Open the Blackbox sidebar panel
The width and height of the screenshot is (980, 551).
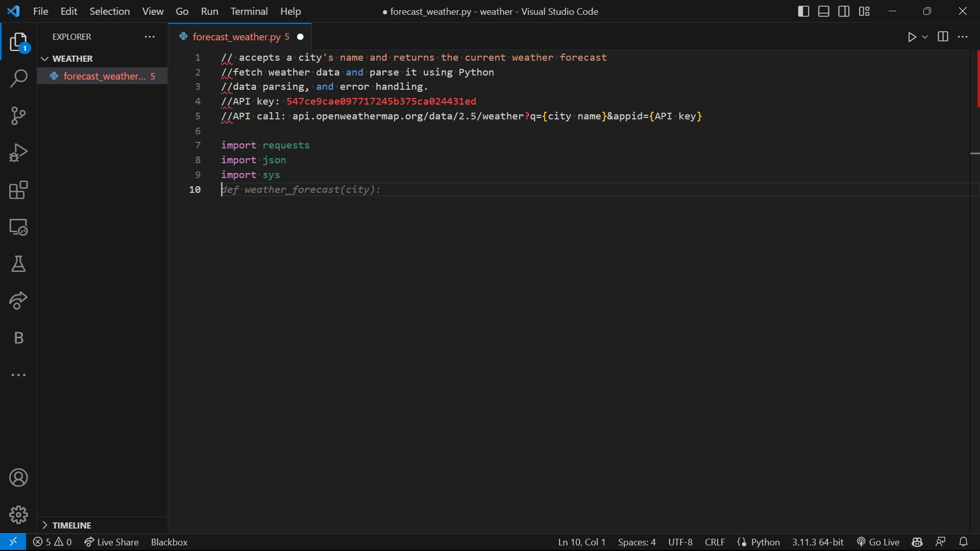pyautogui.click(x=18, y=338)
